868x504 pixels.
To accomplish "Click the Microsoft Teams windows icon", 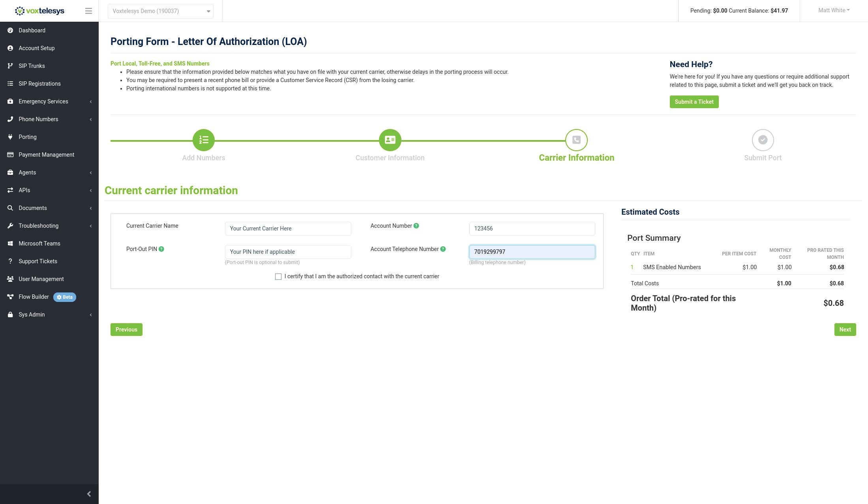I will [10, 244].
